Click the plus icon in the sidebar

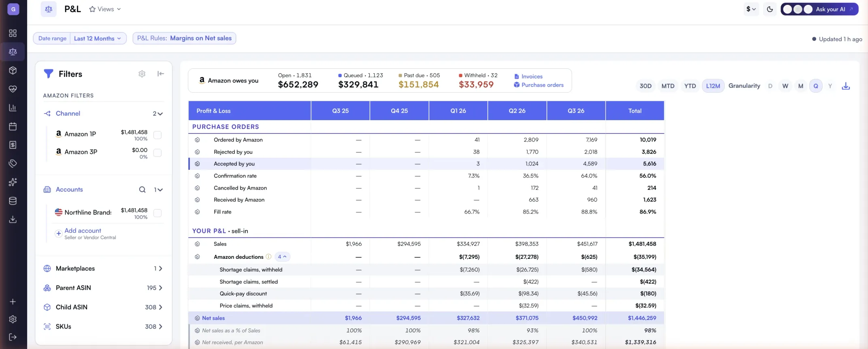[13, 302]
